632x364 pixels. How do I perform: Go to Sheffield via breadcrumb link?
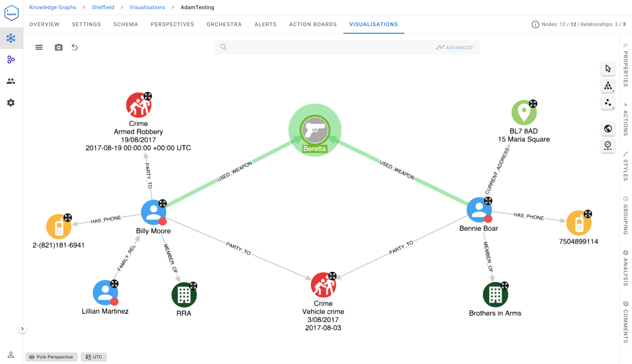pos(103,7)
